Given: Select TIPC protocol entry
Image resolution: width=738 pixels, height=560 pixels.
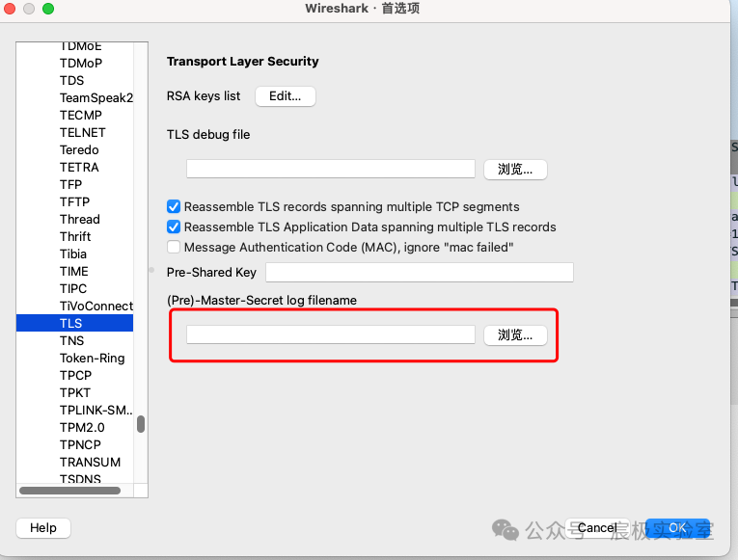Looking at the screenshot, I should 73,289.
